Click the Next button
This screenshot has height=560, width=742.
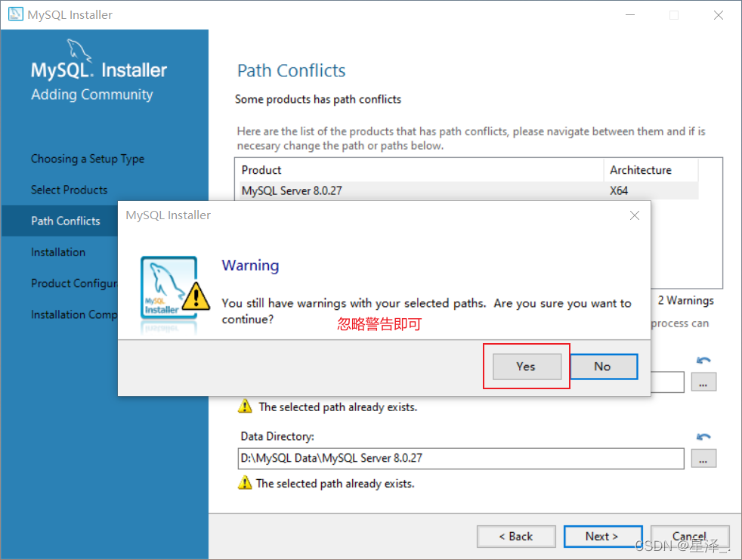click(602, 537)
